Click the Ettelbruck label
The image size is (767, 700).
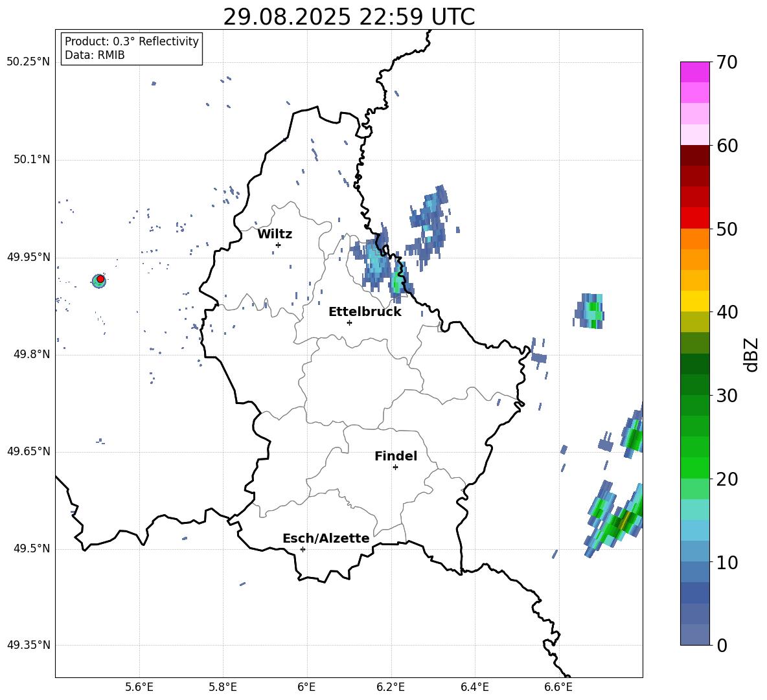pos(365,312)
